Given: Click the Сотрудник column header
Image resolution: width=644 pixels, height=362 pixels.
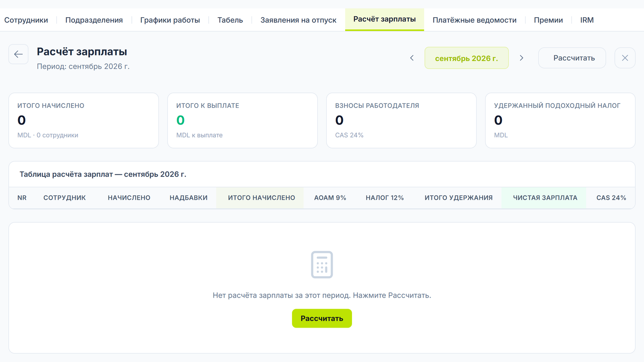Looking at the screenshot, I should tap(64, 198).
